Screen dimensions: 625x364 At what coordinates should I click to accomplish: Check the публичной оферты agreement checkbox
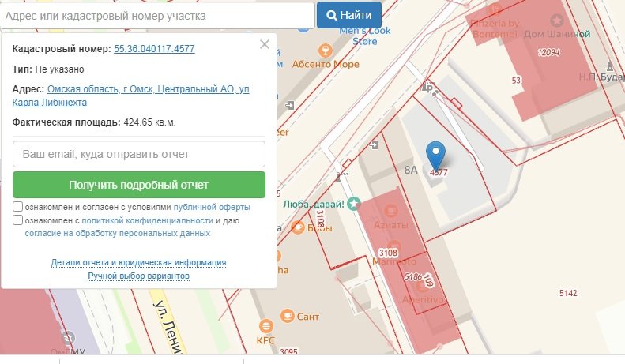coord(17,206)
